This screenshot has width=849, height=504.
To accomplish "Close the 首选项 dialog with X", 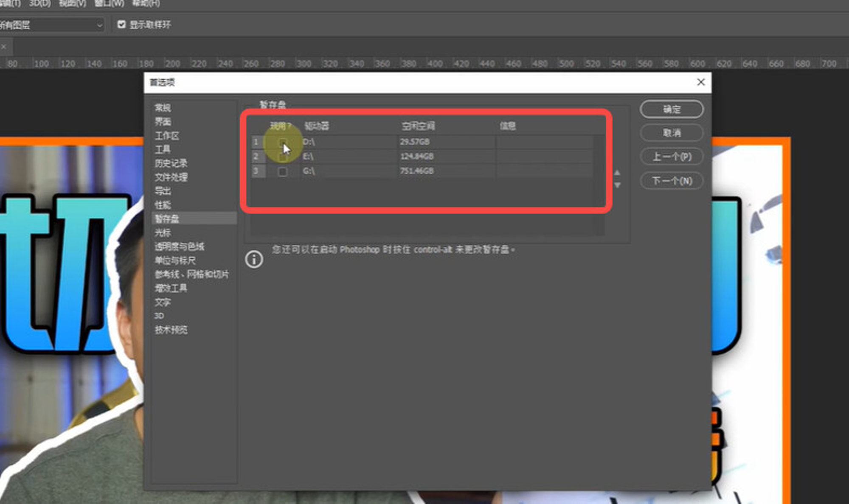I will [x=701, y=82].
